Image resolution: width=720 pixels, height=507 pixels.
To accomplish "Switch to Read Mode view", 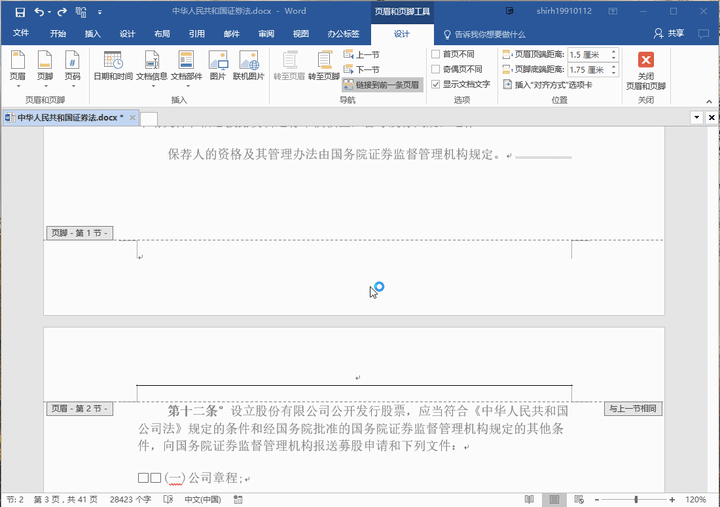I will point(529,499).
